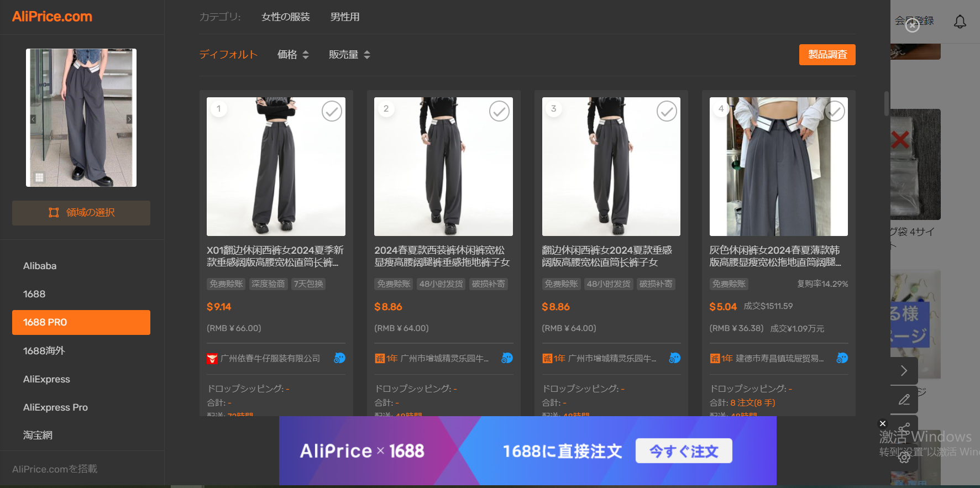This screenshot has width=980, height=488.
Task: Switch to the 1688 source
Action: coord(81,294)
